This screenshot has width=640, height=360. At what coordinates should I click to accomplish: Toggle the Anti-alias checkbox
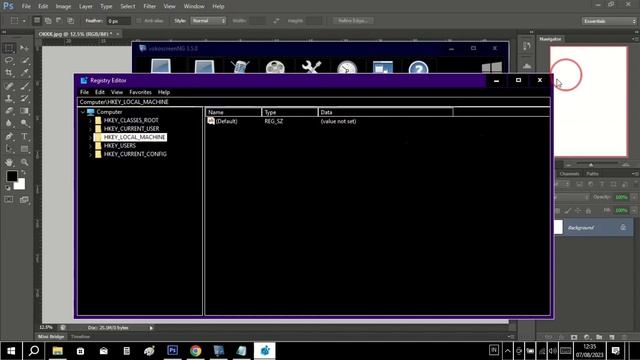139,20
